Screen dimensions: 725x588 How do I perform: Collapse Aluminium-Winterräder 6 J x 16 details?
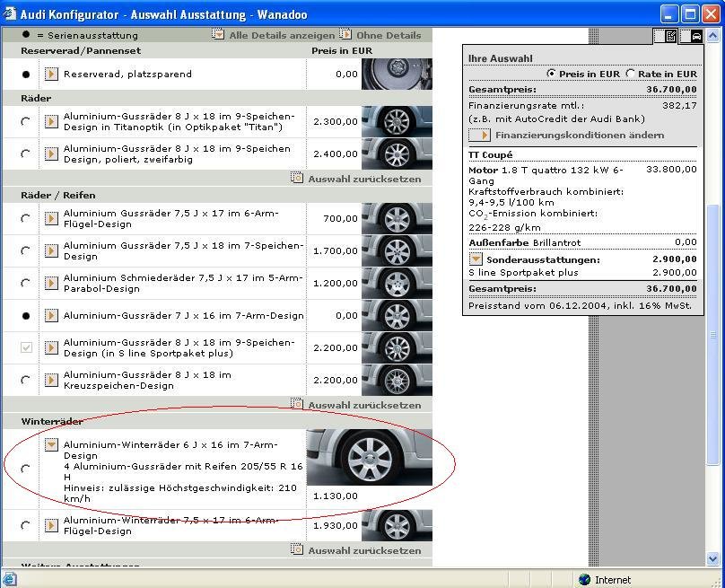click(52, 444)
